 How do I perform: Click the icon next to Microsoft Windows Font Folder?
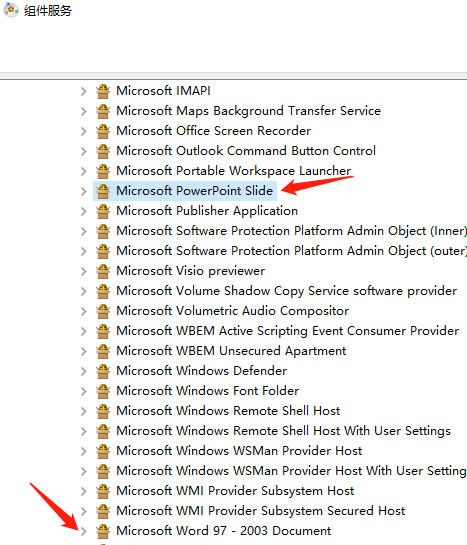[103, 391]
